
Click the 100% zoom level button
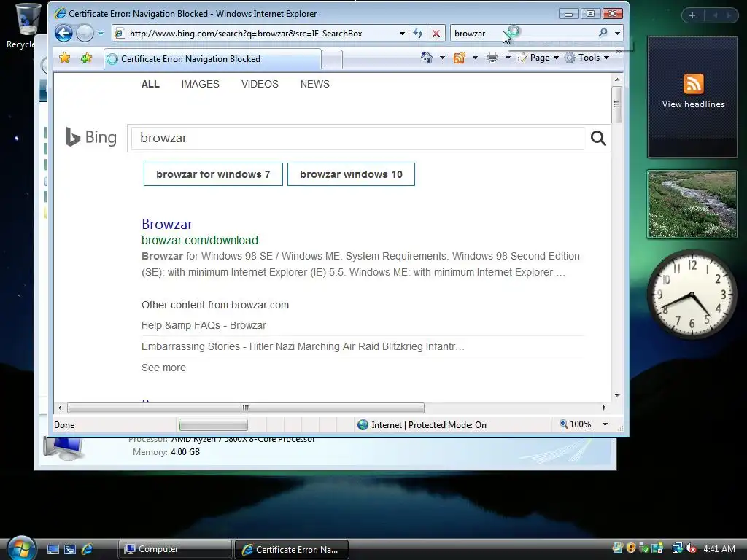pos(576,424)
